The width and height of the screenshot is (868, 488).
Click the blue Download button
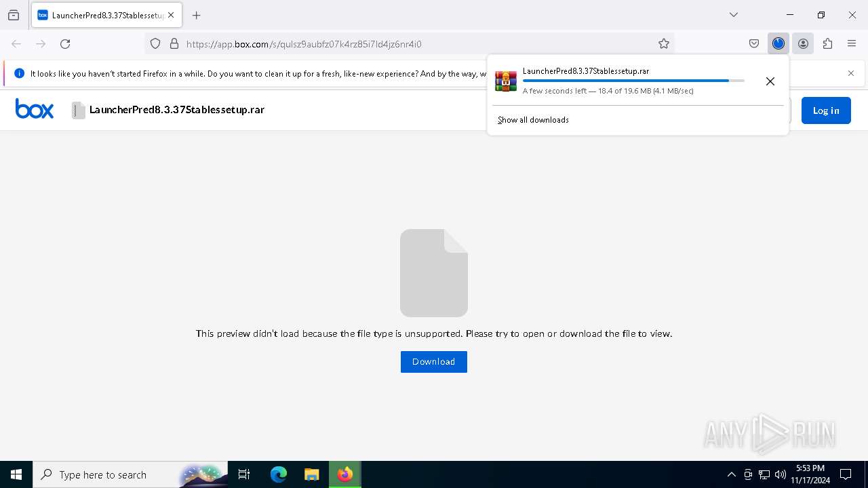[434, 362]
